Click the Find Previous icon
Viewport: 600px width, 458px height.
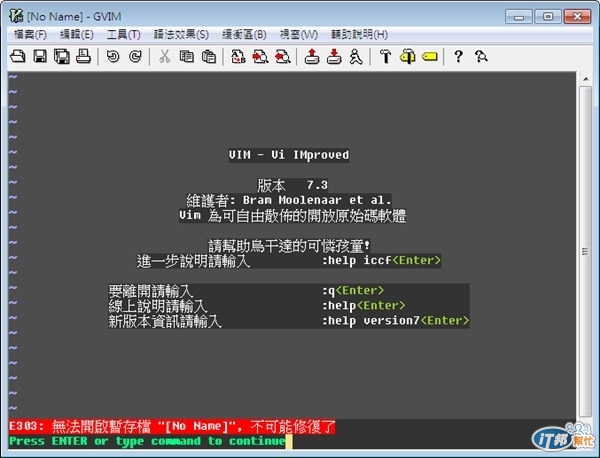[x=282, y=57]
